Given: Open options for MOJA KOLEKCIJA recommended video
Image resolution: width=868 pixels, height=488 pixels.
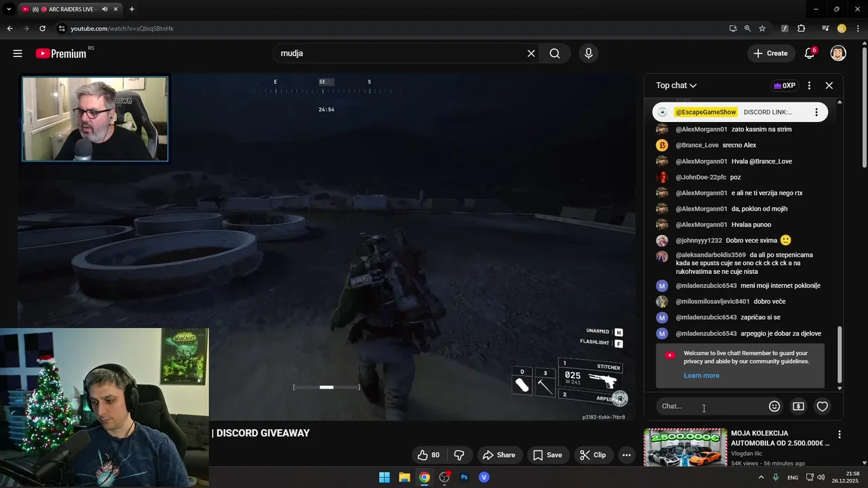Looking at the screenshot, I should click(840, 434).
